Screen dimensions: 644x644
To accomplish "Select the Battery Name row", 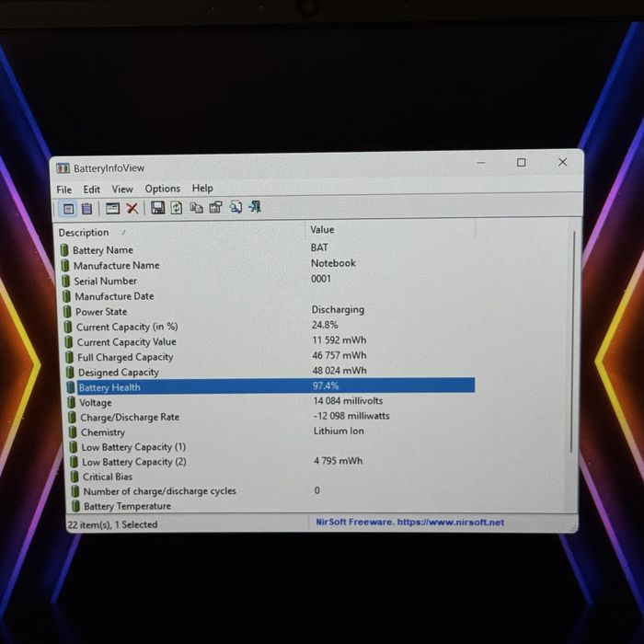I will (x=267, y=249).
